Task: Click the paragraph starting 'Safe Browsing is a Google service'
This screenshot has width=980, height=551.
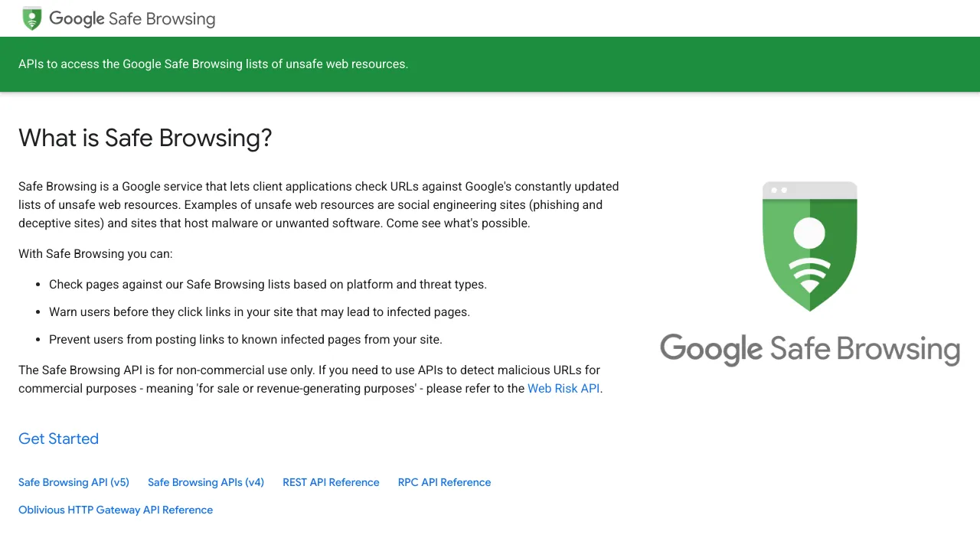Action: click(x=318, y=205)
